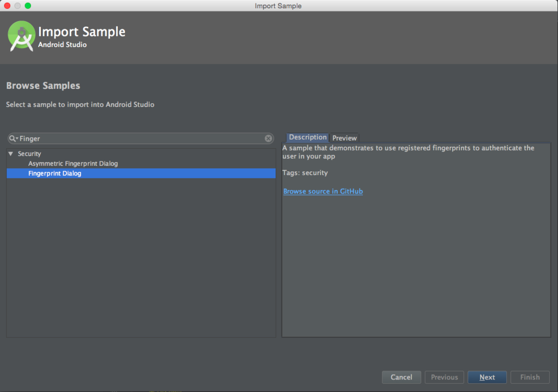The height and width of the screenshot is (392, 558).
Task: Click the Tags: security text
Action: pyautogui.click(x=305, y=173)
